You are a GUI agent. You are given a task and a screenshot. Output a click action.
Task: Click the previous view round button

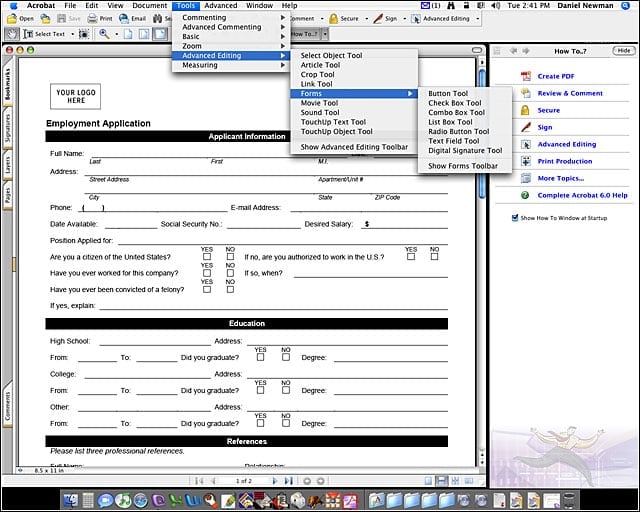click(307, 481)
